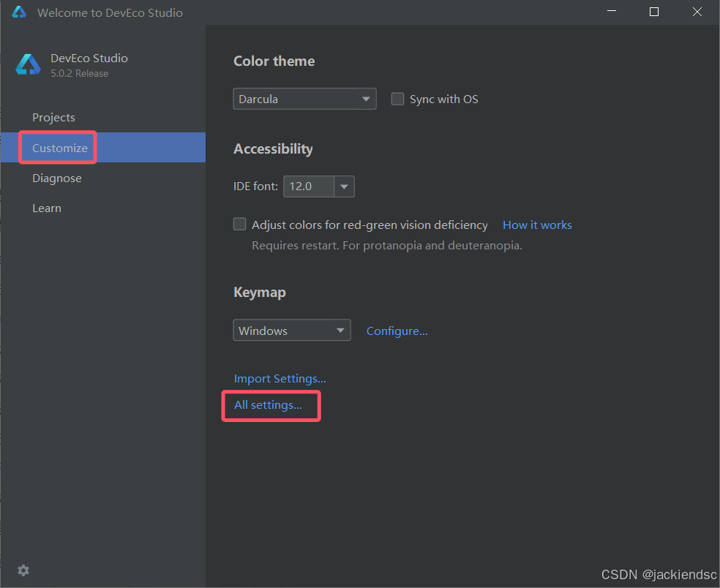Click the IDE font: label
This screenshot has height=588, width=720.
256,186
